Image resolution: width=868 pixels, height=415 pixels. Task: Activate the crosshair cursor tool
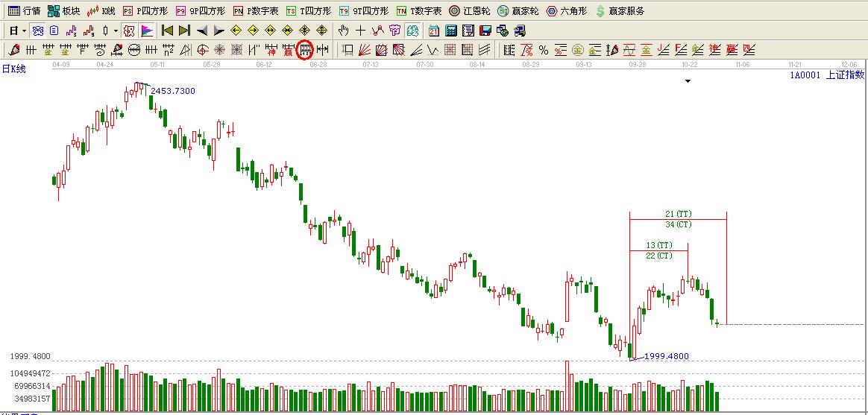pos(361,31)
